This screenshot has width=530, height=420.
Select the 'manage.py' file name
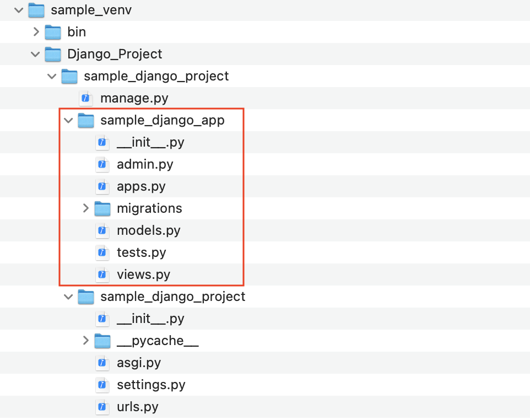point(134,99)
